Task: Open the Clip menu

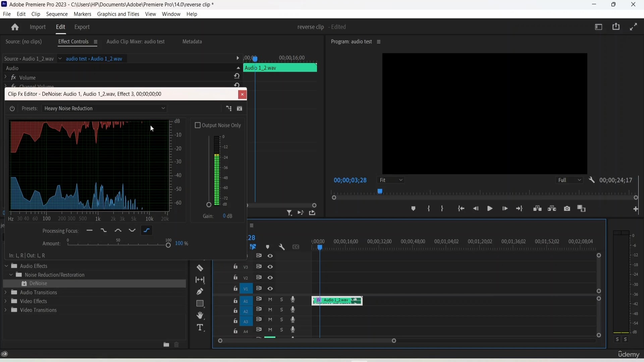Action: coord(36,14)
